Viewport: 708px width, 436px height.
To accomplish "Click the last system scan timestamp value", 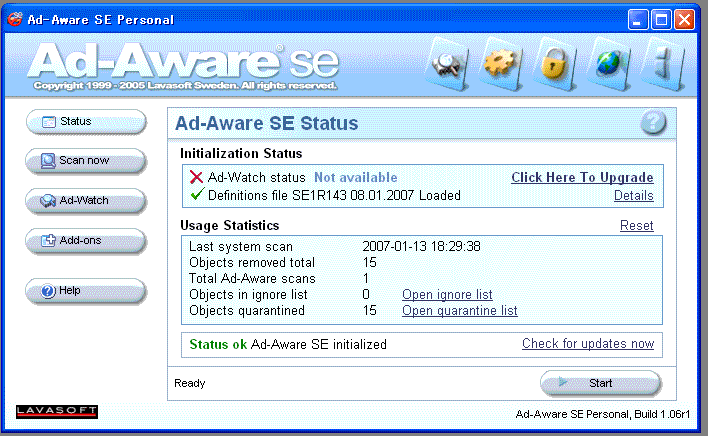I will tap(421, 246).
